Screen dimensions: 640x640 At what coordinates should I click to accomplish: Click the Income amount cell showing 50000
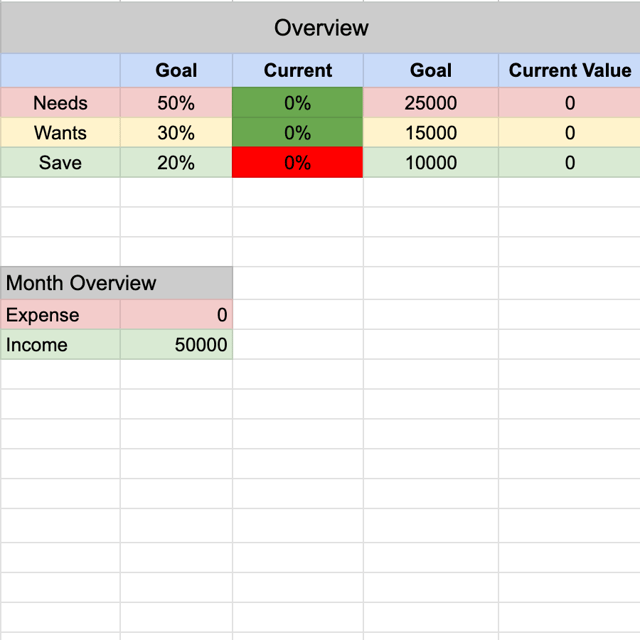pos(176,345)
